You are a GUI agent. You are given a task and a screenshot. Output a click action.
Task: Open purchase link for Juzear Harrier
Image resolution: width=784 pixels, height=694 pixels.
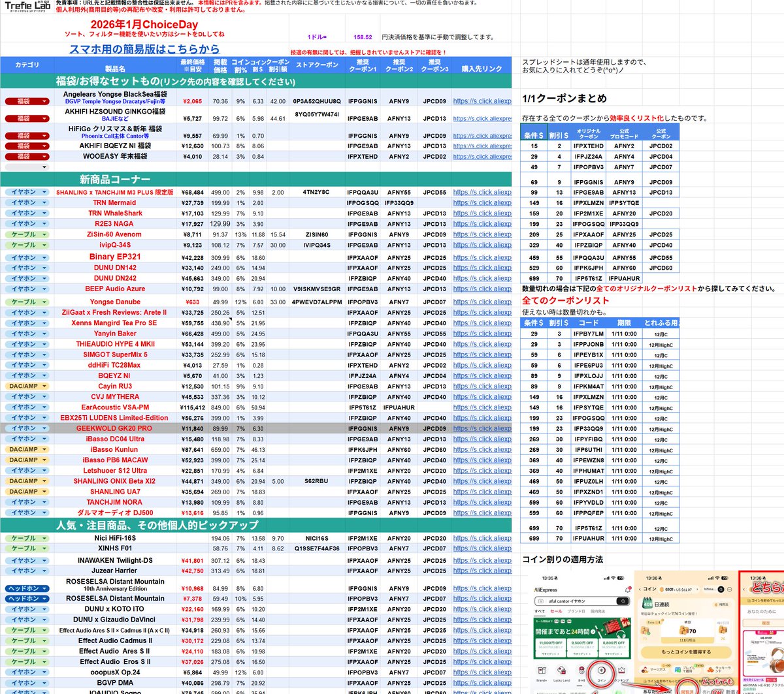click(482, 571)
